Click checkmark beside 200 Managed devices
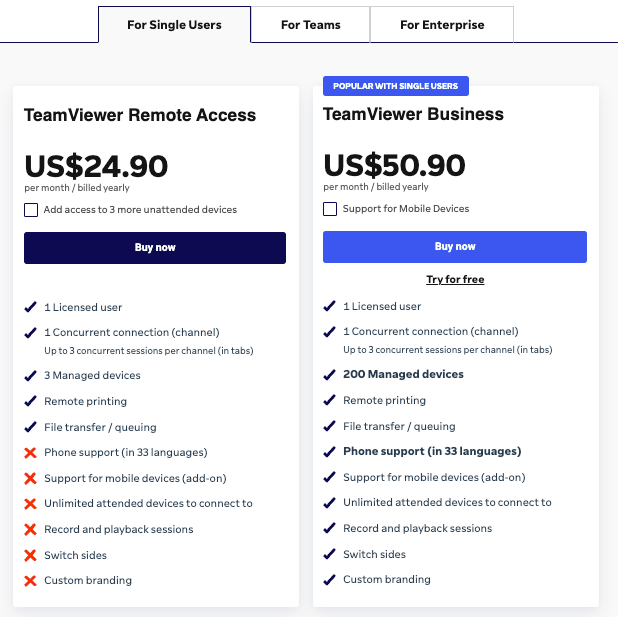This screenshot has width=618, height=617. tap(330, 374)
